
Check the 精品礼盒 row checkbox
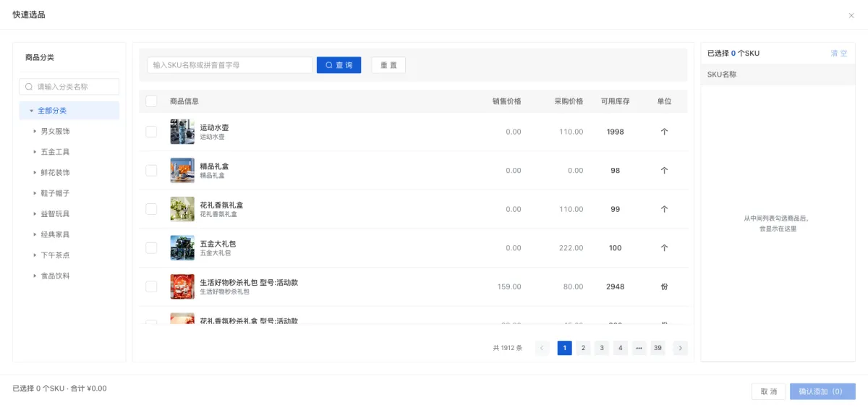(151, 171)
